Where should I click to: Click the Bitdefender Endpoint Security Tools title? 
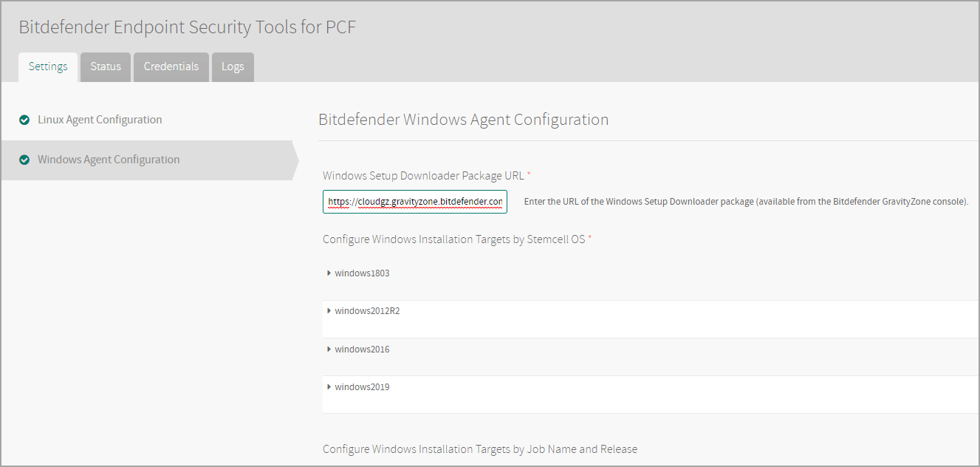pos(187,27)
